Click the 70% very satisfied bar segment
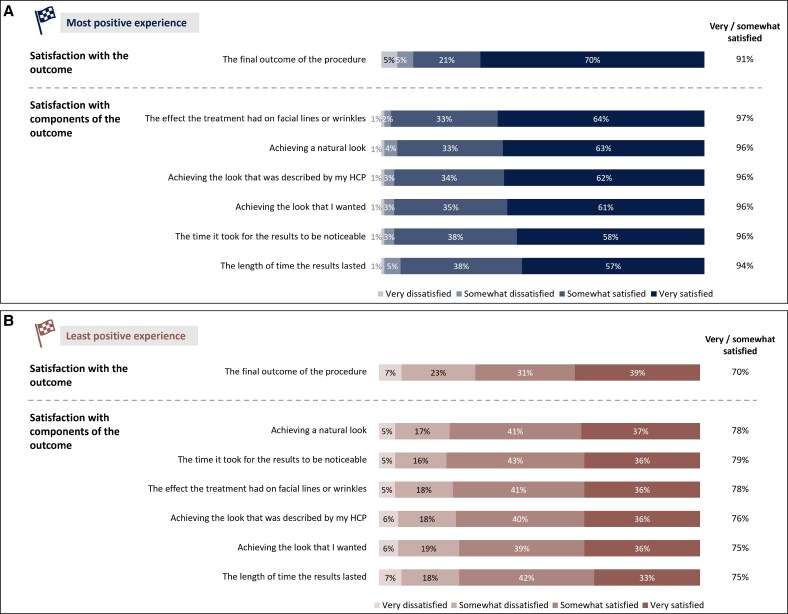Viewport: 788px width, 614px height. coord(592,60)
